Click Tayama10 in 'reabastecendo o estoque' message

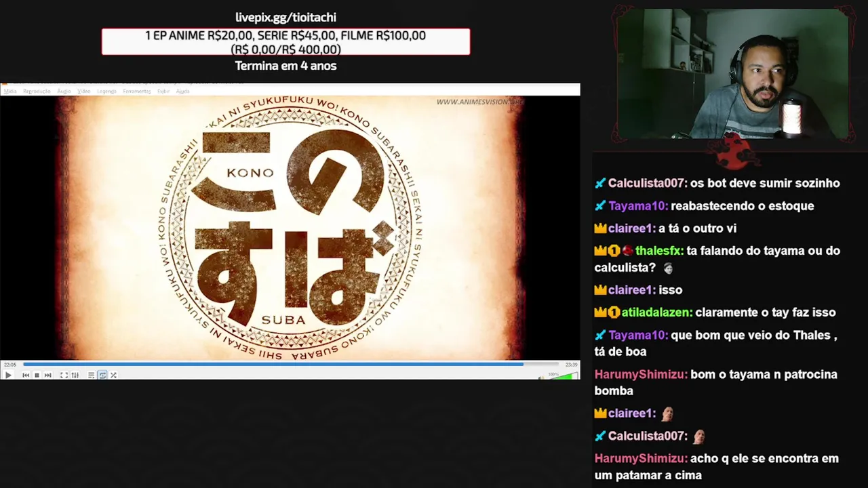tap(637, 206)
